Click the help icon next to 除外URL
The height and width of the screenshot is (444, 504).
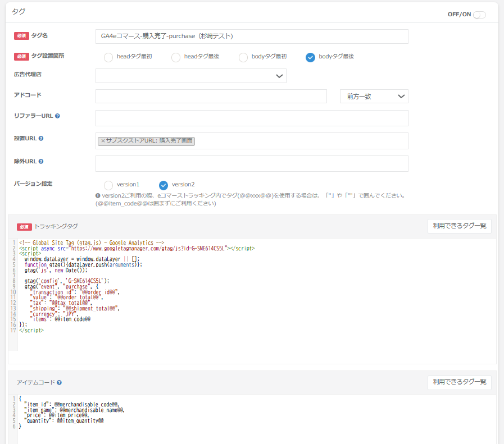(x=41, y=162)
